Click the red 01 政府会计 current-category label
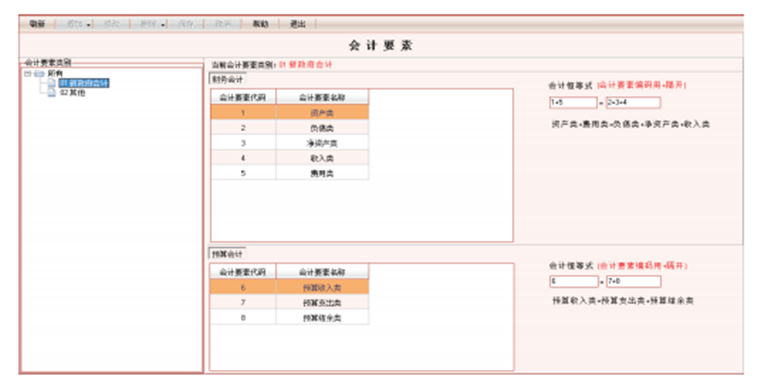Viewport: 760px width, 384px height. tap(305, 65)
